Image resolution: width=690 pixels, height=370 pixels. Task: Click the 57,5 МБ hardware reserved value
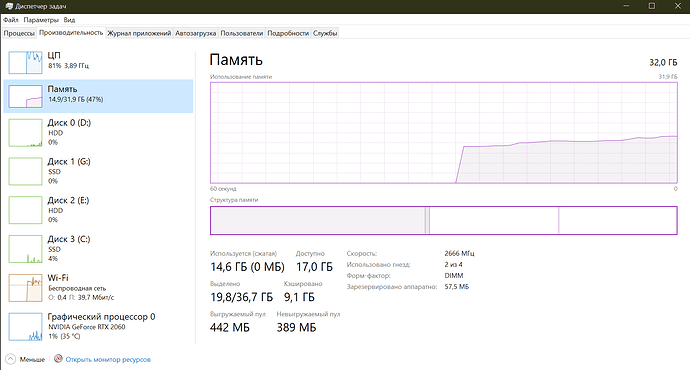457,286
